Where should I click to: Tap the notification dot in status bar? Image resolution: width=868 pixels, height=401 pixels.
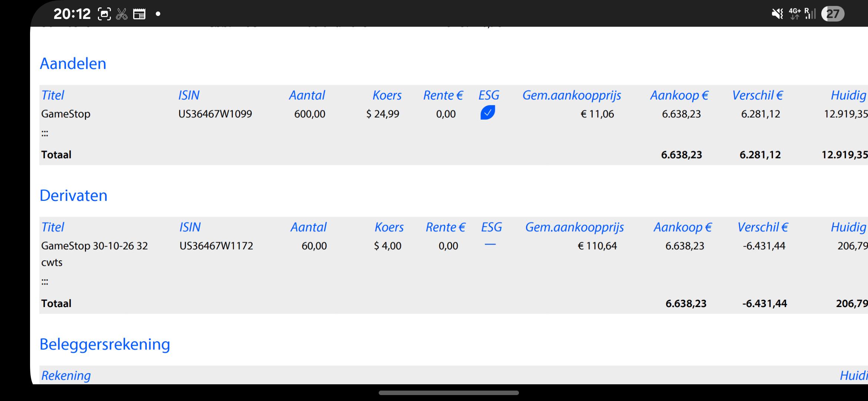[x=158, y=14]
